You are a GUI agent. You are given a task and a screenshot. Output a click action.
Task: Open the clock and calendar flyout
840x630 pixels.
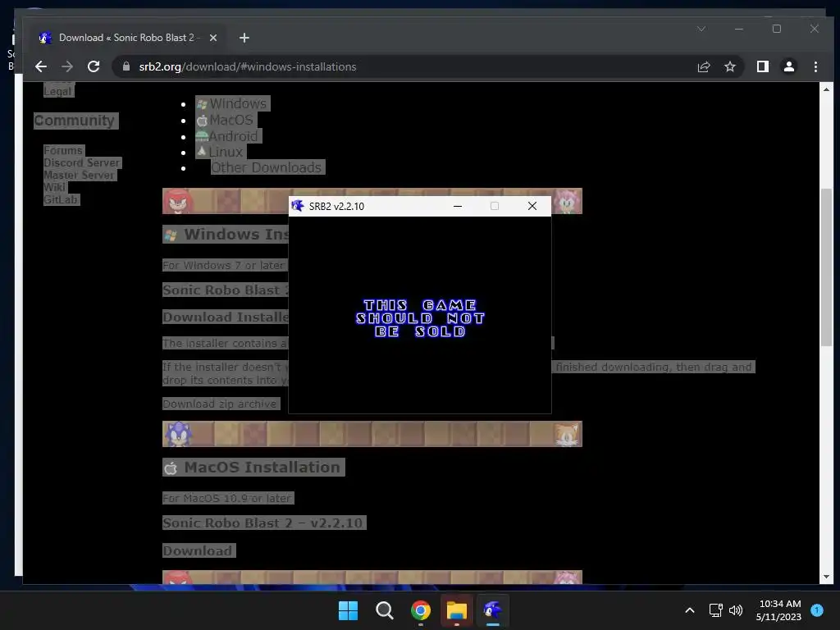[779, 610]
